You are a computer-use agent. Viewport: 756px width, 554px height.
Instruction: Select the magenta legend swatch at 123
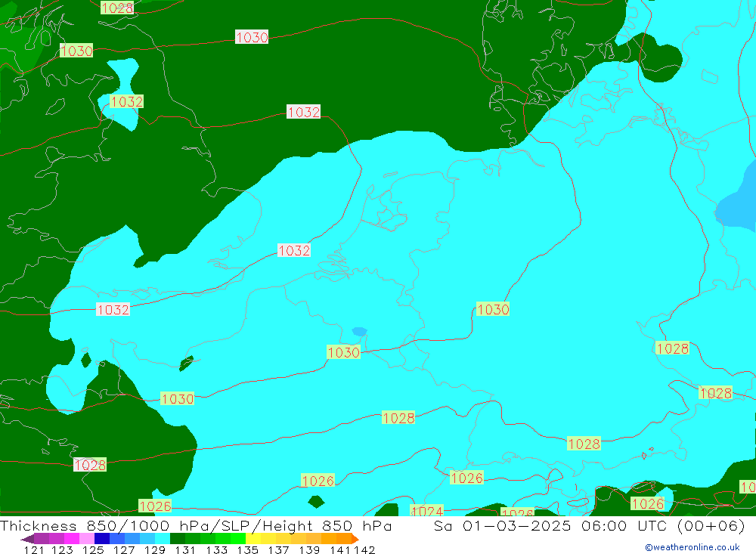tap(71, 539)
